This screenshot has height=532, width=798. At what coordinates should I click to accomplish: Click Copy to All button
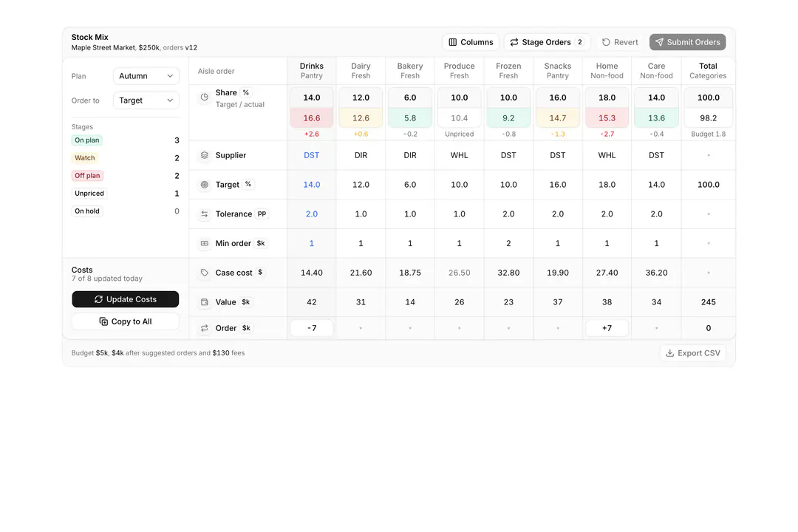click(x=125, y=321)
